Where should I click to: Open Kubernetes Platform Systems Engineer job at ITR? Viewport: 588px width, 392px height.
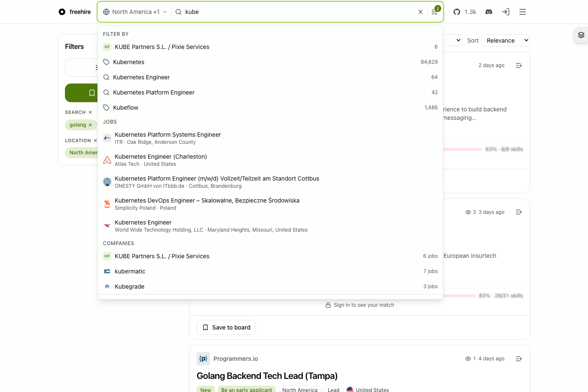pos(270,138)
